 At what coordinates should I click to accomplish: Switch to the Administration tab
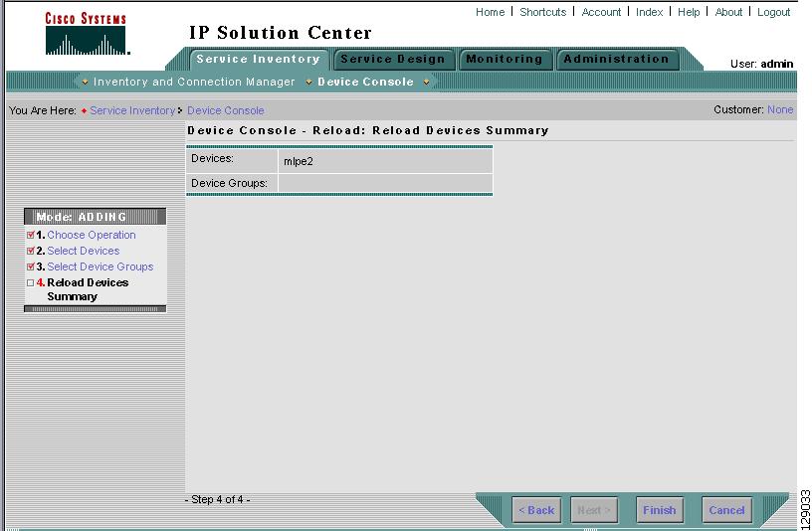[x=616, y=59]
